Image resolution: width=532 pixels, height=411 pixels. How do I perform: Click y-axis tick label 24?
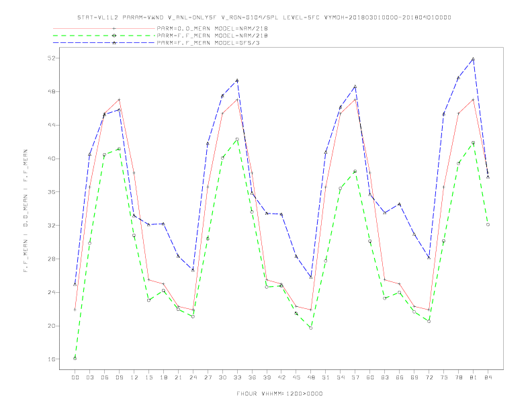51,292
